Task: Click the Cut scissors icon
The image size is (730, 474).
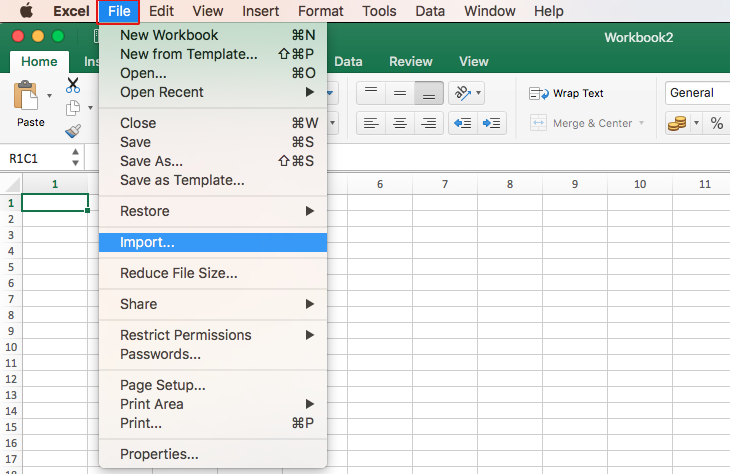Action: [x=73, y=85]
